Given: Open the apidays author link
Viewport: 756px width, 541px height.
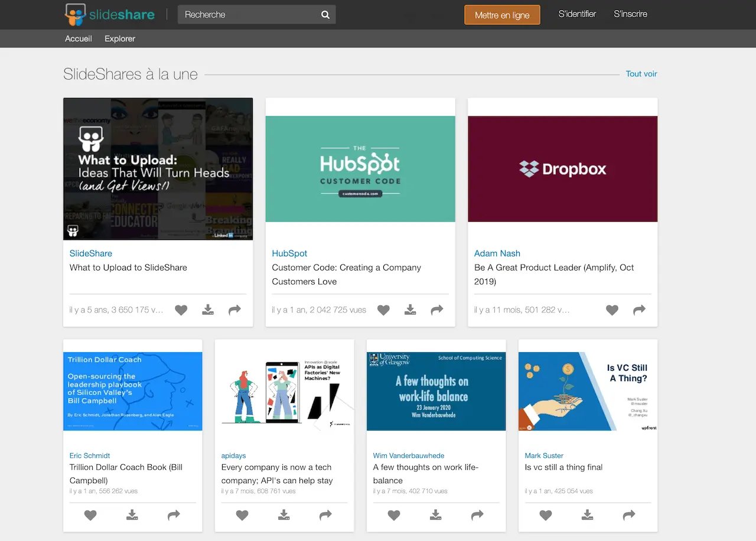Looking at the screenshot, I should tap(233, 456).
